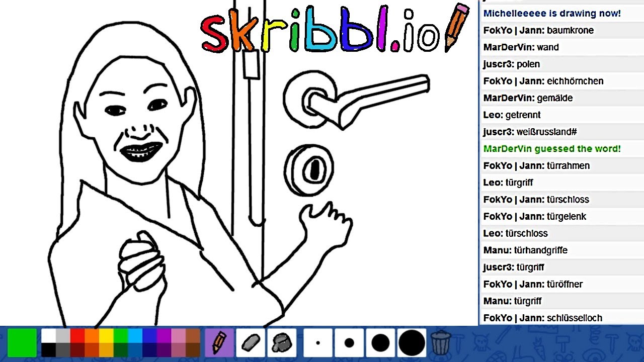Viewport: 644px width, 362px height.
Task: Click chat message 'Leo: türgriff'
Action: pos(508,183)
